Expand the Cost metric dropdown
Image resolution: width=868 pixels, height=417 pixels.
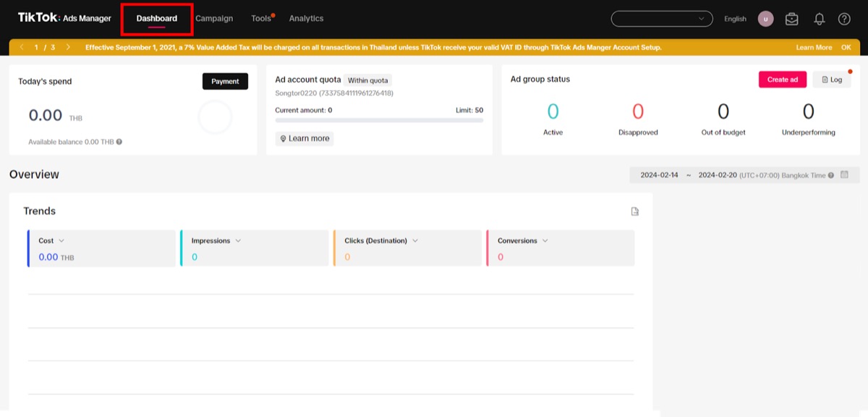tap(61, 240)
